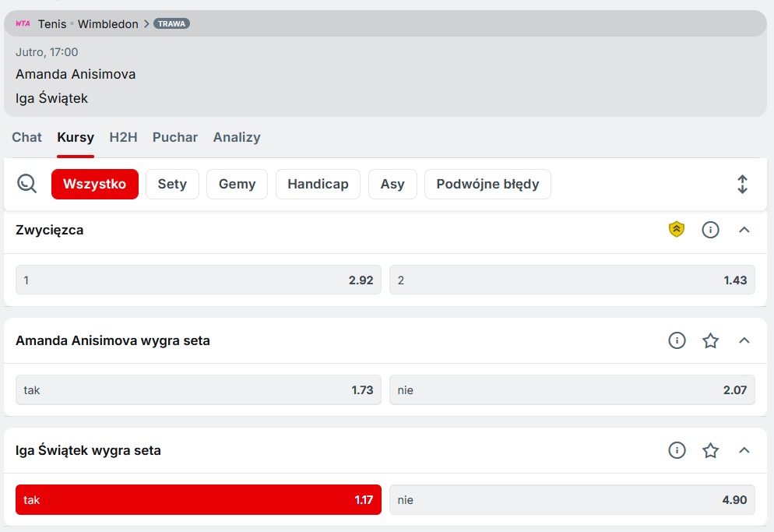Click the WTA logo icon
This screenshot has height=532, width=774.
pyautogui.click(x=23, y=23)
